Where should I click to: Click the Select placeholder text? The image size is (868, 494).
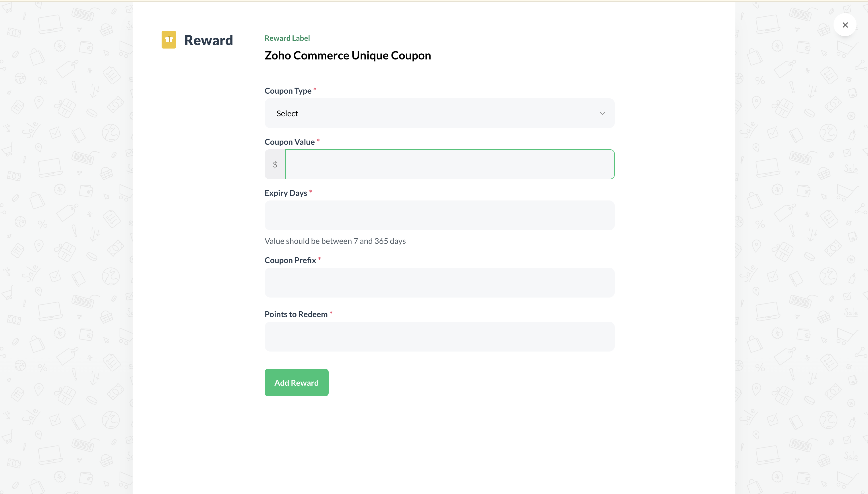287,114
